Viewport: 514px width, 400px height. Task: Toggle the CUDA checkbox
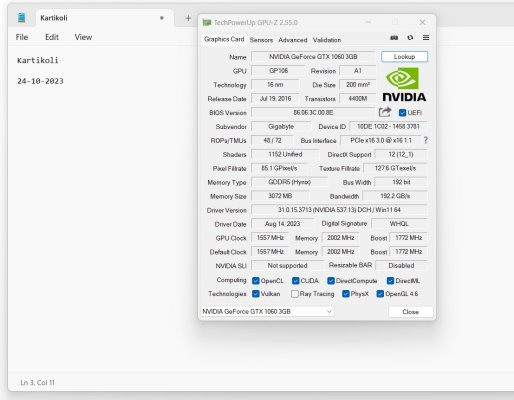[296, 281]
